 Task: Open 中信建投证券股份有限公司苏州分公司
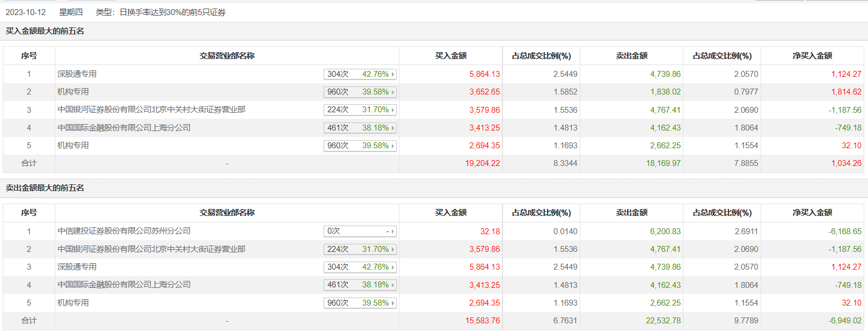[124, 231]
